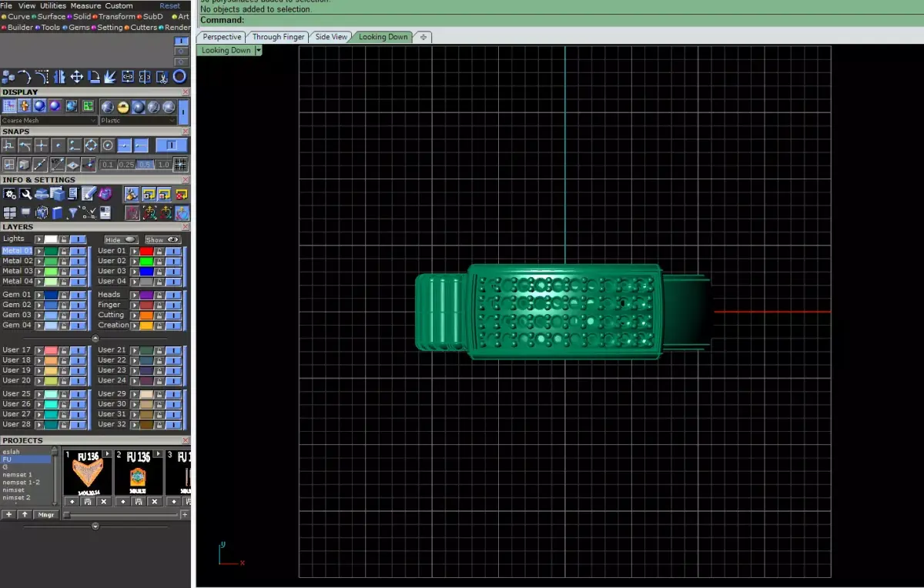Select the circle center snap icon

[x=107, y=145]
